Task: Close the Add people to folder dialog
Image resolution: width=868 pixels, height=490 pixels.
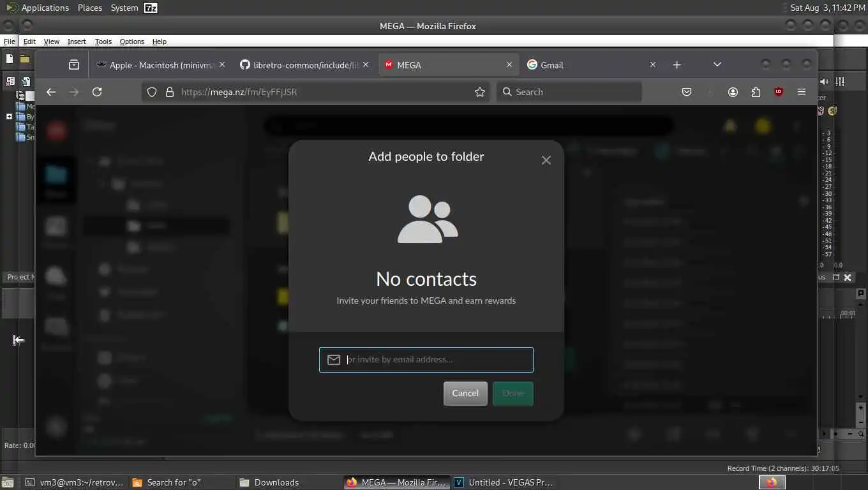Action: [x=546, y=160]
